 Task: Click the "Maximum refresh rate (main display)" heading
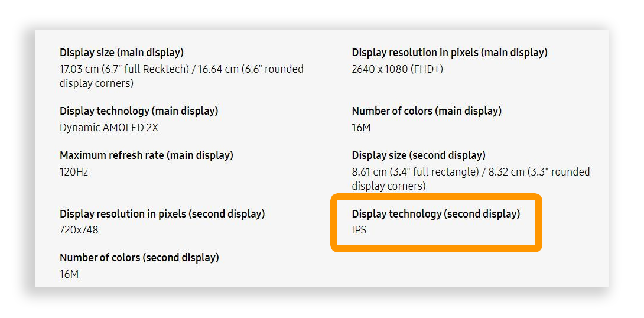pyautogui.click(x=146, y=155)
